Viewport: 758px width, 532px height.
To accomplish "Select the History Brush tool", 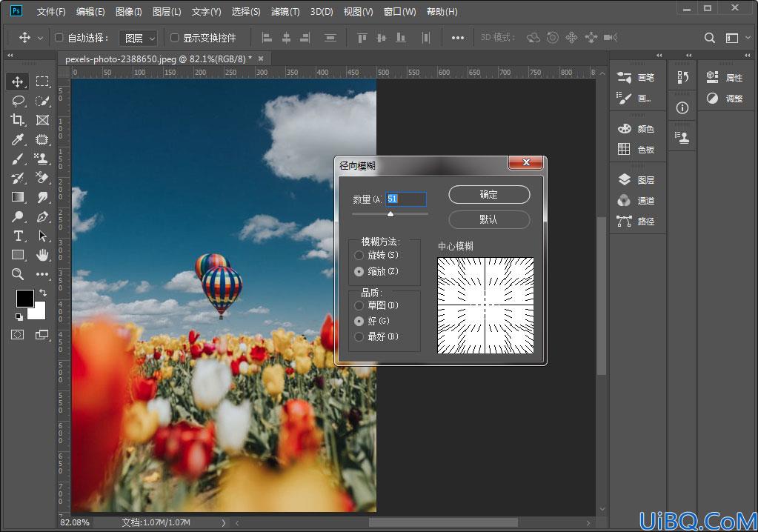I will (x=17, y=178).
